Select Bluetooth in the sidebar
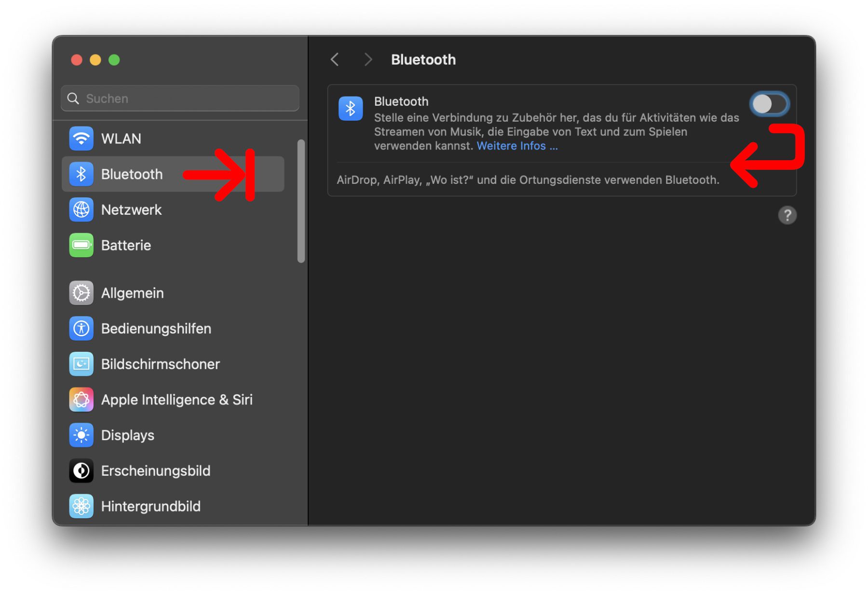 click(x=132, y=174)
